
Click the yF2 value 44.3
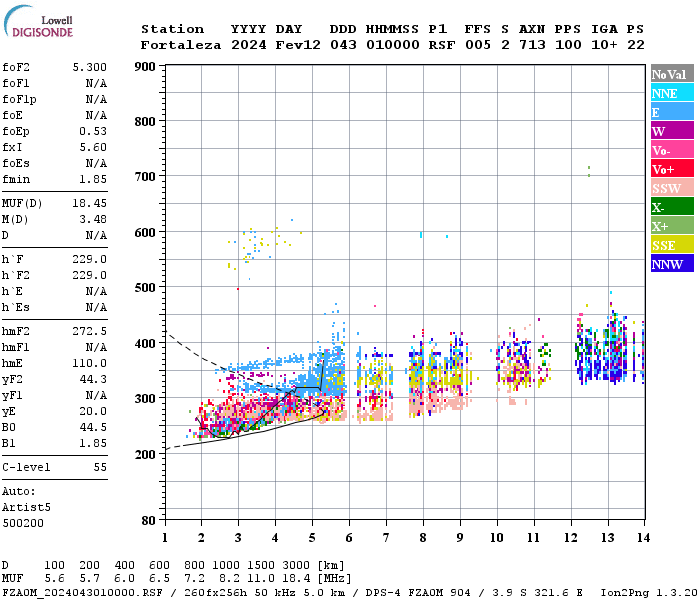point(93,379)
